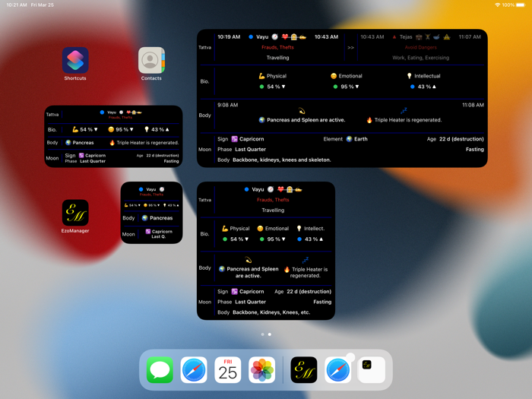The width and height of the screenshot is (532, 399).
Task: Tap 'Travelling' in the square bottom widget
Action: [x=273, y=210]
